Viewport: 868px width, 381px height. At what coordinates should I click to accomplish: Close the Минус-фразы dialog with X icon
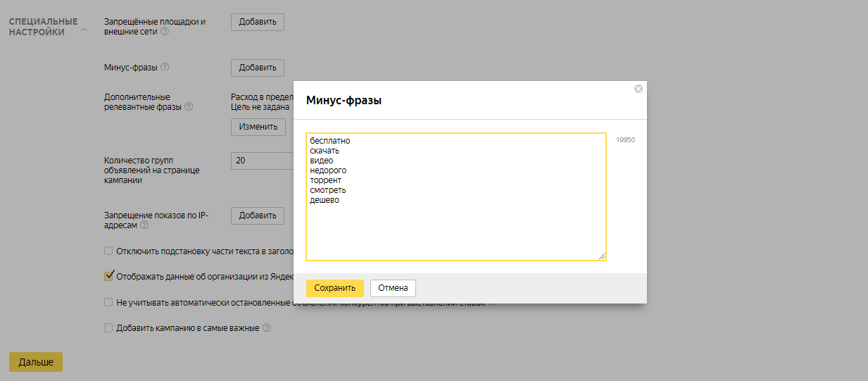click(x=639, y=89)
